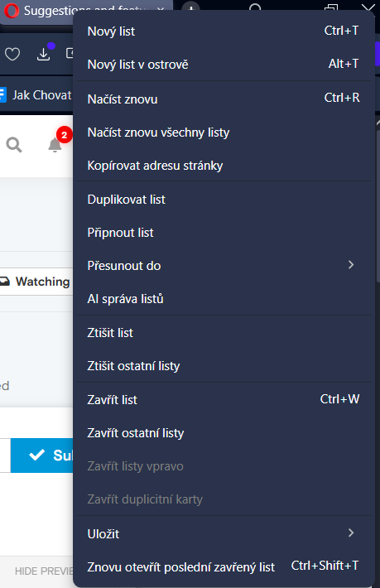Click the Opera logo on the tab

(x=12, y=11)
